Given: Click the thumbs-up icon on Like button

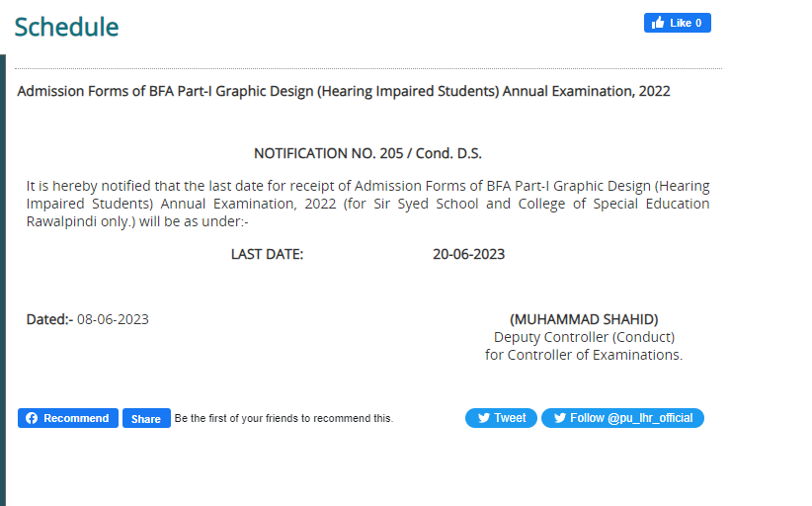Looking at the screenshot, I should coord(657,23).
